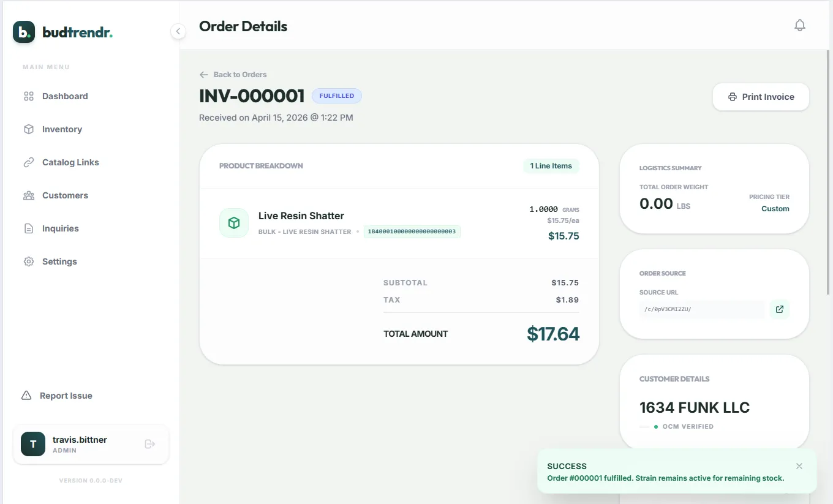The image size is (833, 504).
Task: Click the OCM VERIFIED label
Action: [688, 426]
